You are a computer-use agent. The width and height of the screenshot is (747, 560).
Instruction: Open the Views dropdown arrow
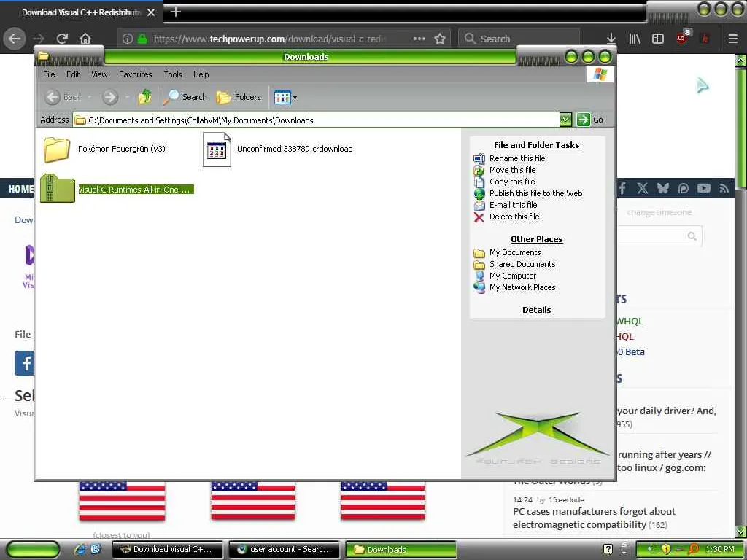point(295,98)
